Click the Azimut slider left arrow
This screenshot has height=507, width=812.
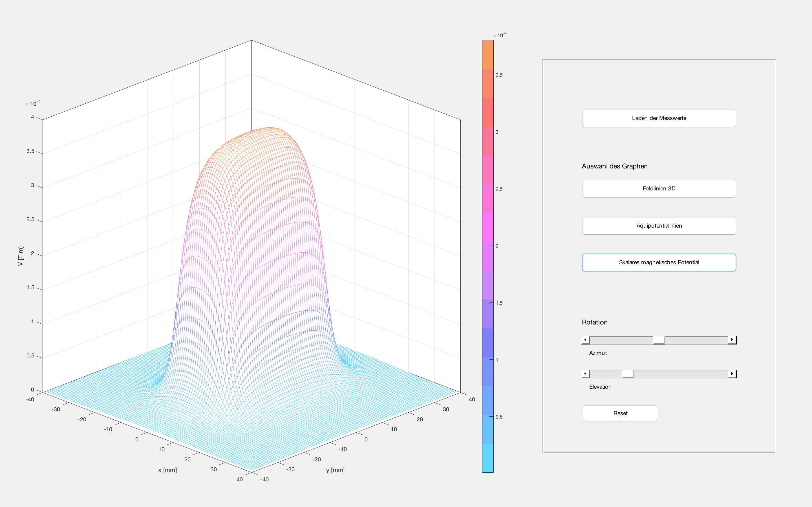point(586,340)
